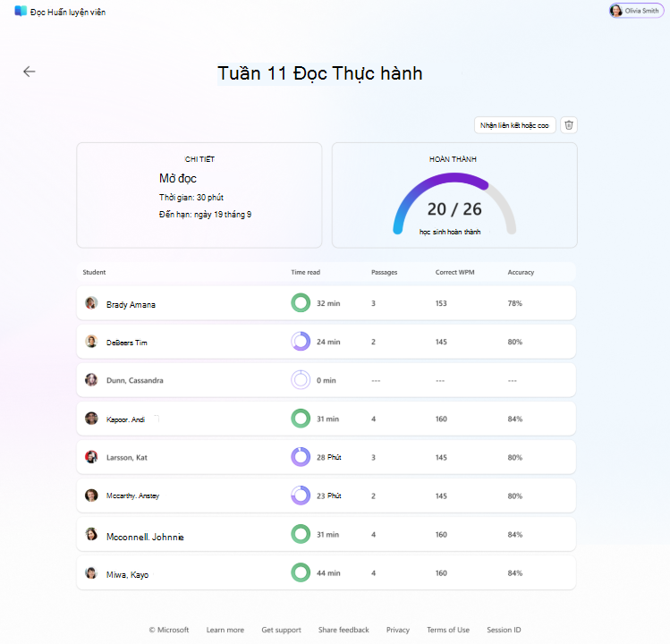670x644 pixels.
Task: Click Mcconnell, Johnnie's avatar photo
Action: 91,534
